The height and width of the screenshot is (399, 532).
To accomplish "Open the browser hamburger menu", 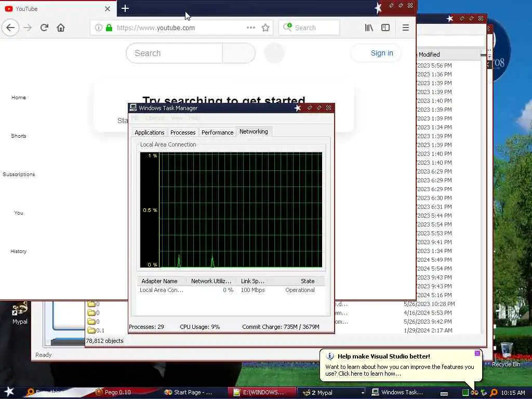I will click(405, 28).
